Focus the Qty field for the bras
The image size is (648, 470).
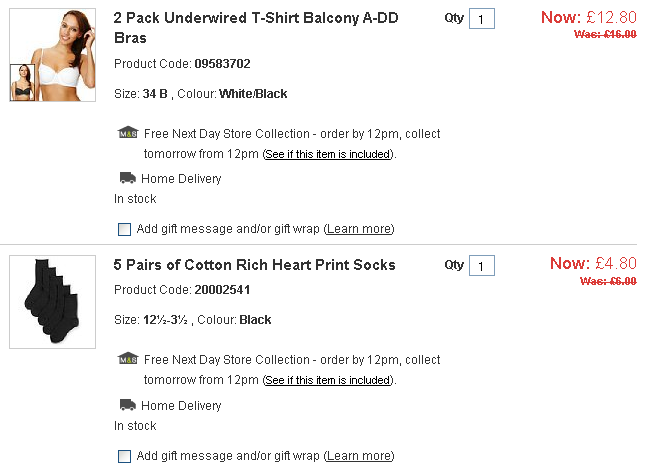[481, 19]
